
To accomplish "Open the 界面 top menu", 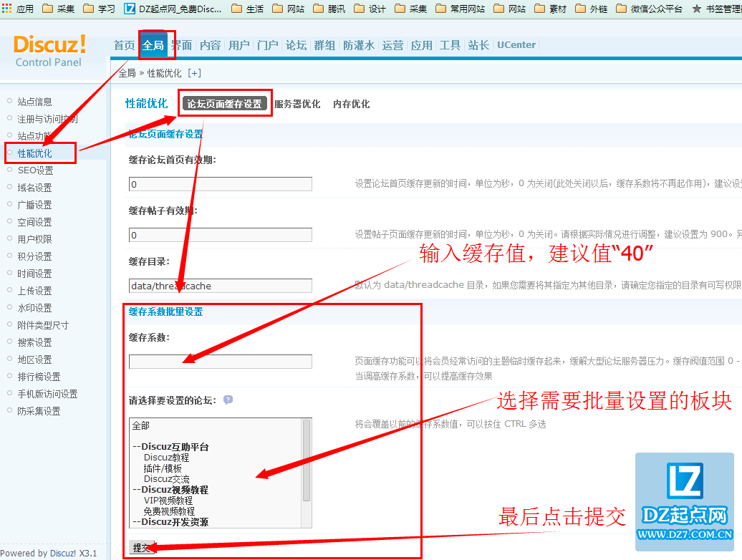I will click(x=182, y=45).
